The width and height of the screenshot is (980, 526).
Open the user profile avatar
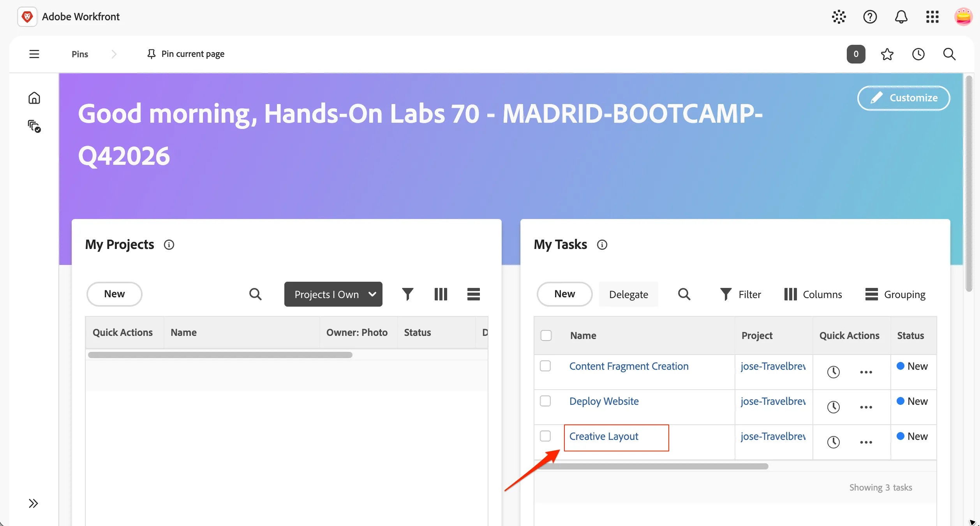pos(963,17)
